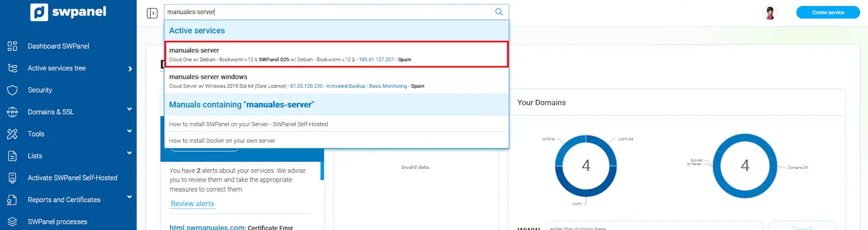Open How to install Docker manual
Viewport: 868px width, 230px height.
pyautogui.click(x=222, y=140)
